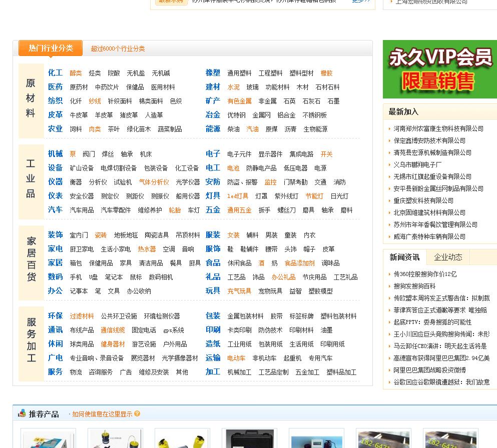
Task: Open 苏州市年年香餐饮管理有限公司 company link
Action: [435, 225]
